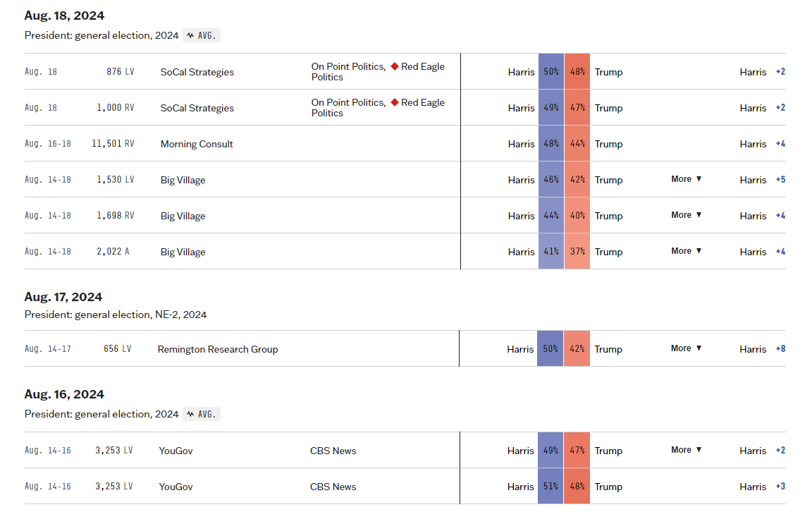The image size is (812, 512).
Task: Open On Point Politics sponsor in 1,000 RV row
Action: [348, 102]
